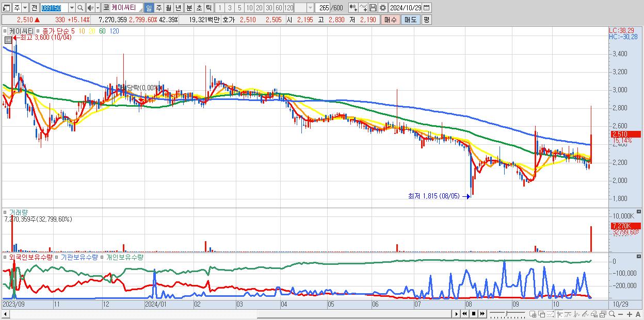Adjust the chart zoom slider at bottom

tap(507, 314)
